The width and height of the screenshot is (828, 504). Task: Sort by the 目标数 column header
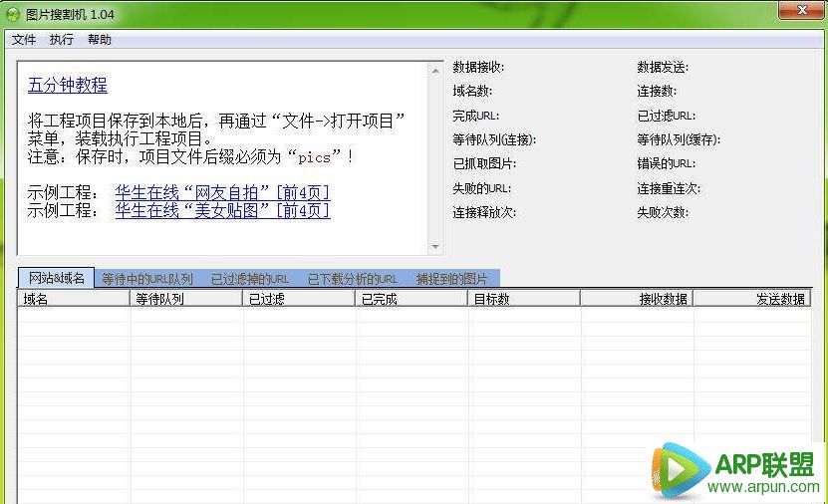coord(524,298)
